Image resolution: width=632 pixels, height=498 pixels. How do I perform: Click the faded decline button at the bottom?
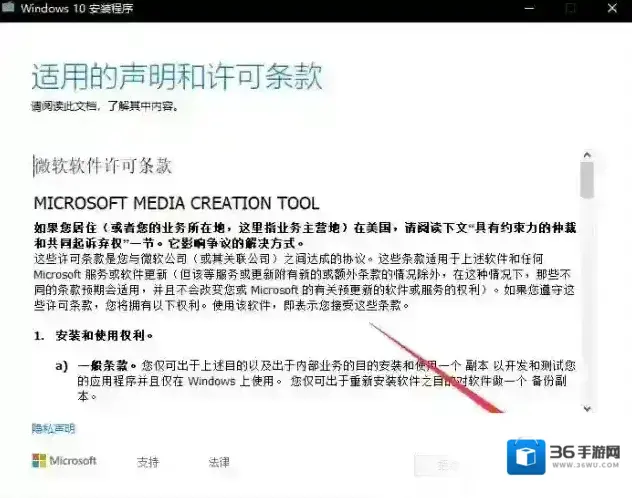click(438, 464)
